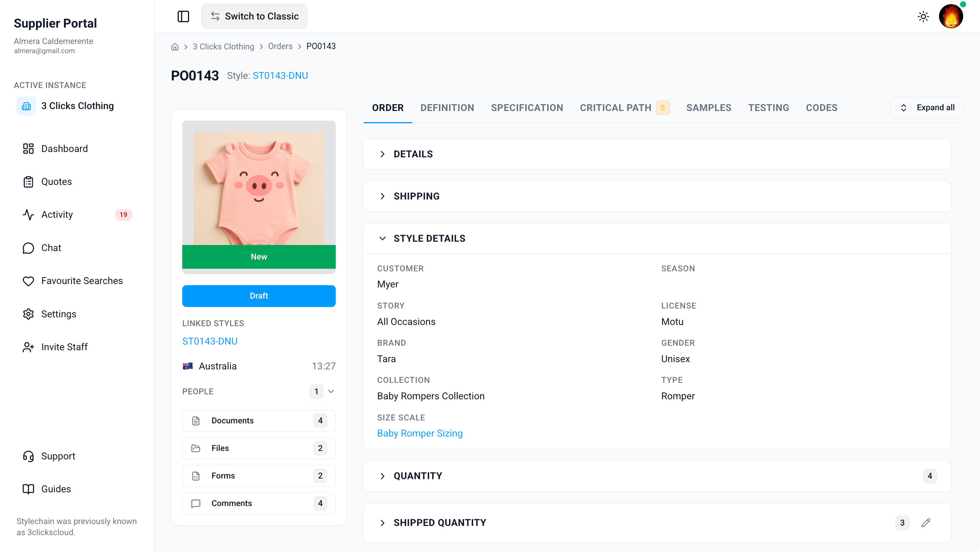Click the light/dark theme sun icon
This screenshot has width=980, height=552.
pos(923,16)
